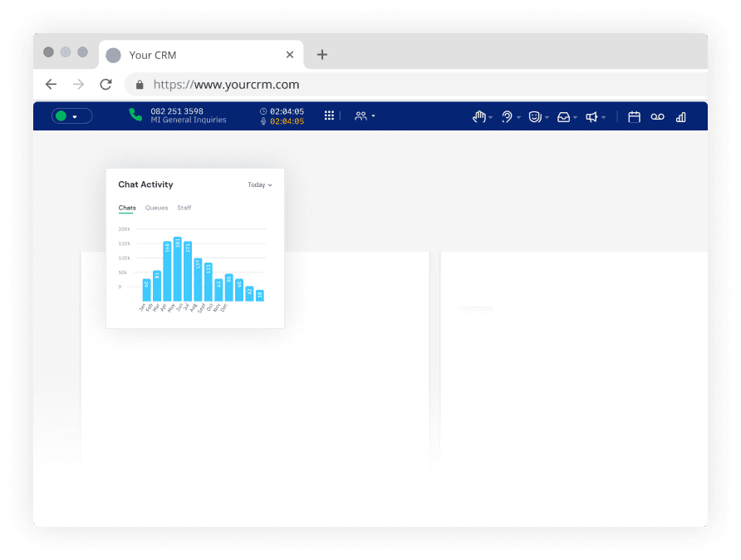The width and height of the screenshot is (741, 560).
Task: Open the bar chart statistics icon
Action: pos(681,117)
